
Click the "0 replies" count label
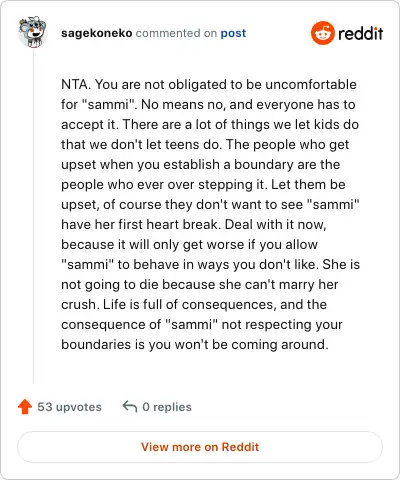coord(167,407)
